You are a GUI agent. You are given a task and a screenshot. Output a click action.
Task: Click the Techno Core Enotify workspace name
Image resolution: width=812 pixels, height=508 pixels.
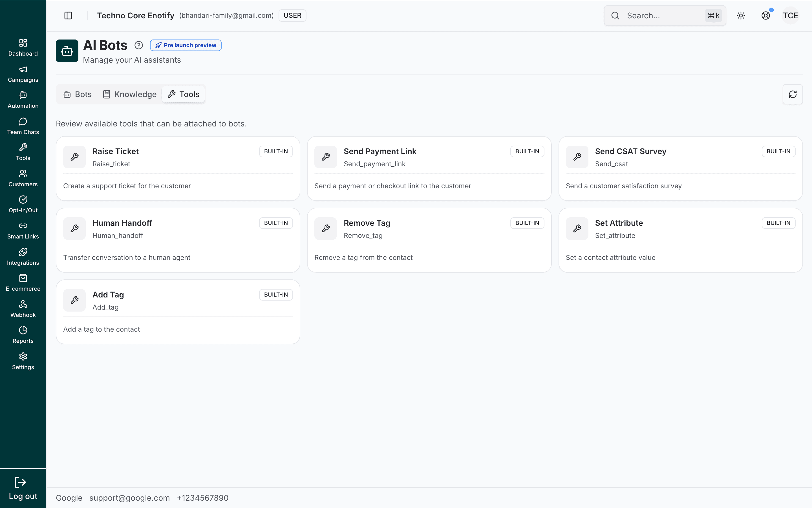pos(136,16)
